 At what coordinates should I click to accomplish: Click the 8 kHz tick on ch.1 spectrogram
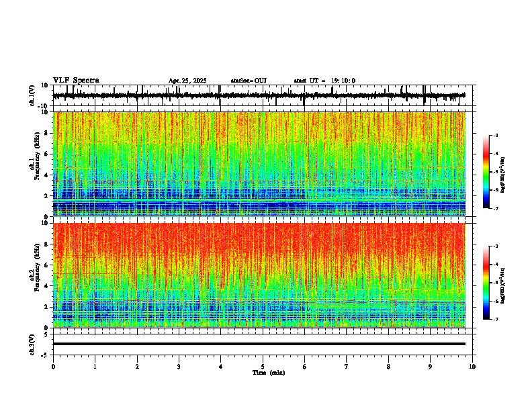pos(47,133)
